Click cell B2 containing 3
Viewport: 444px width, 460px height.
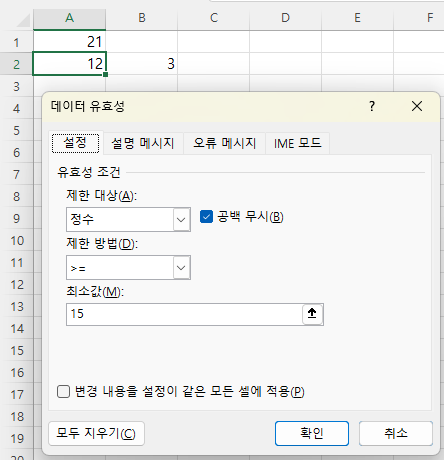tap(142, 63)
